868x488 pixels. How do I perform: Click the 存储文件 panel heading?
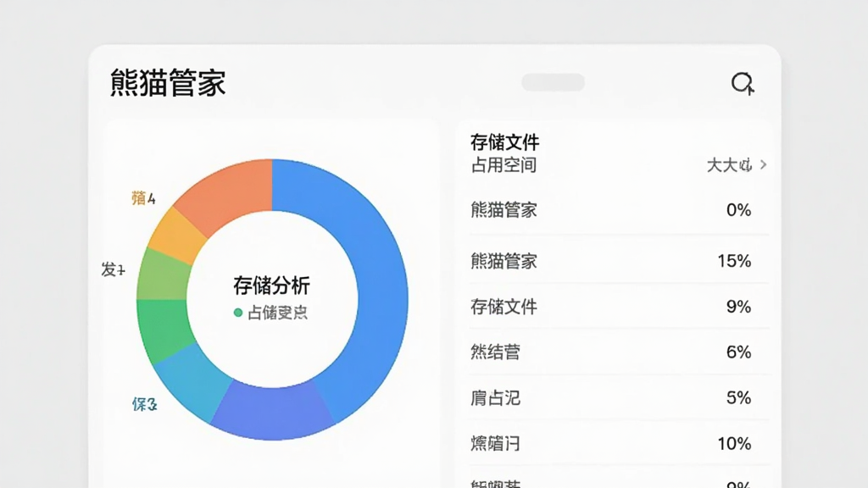pos(504,142)
